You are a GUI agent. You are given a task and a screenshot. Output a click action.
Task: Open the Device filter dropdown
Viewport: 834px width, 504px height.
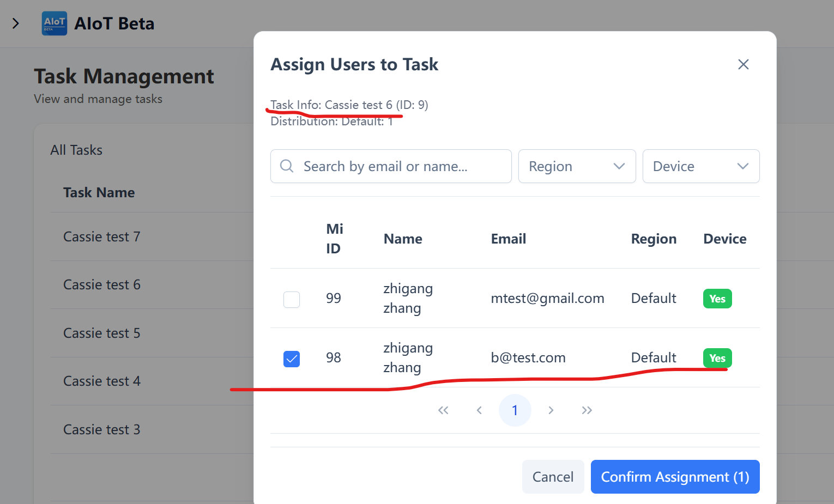(x=700, y=166)
